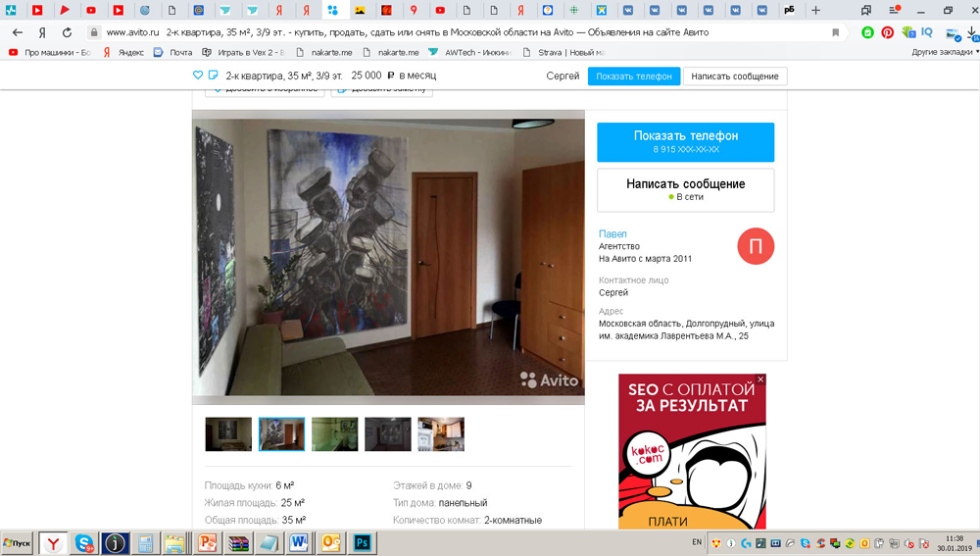Open the browser menu hamburger icon

click(x=895, y=10)
